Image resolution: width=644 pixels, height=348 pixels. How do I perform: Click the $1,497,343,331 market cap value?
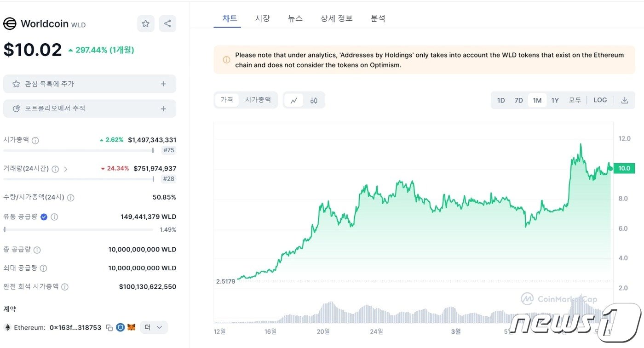click(x=152, y=140)
